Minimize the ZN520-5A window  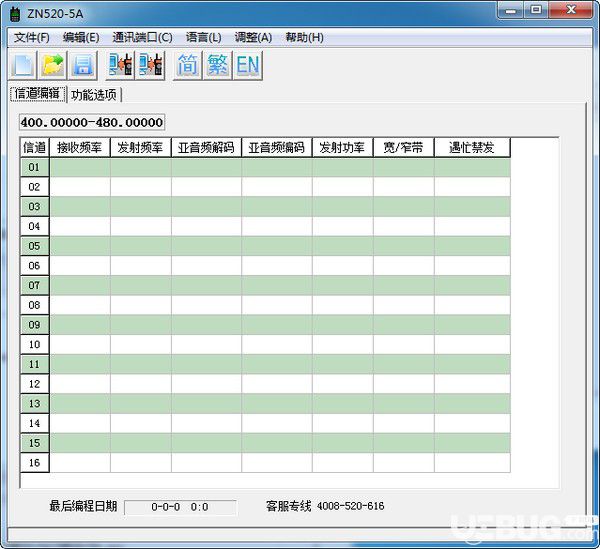click(x=510, y=10)
